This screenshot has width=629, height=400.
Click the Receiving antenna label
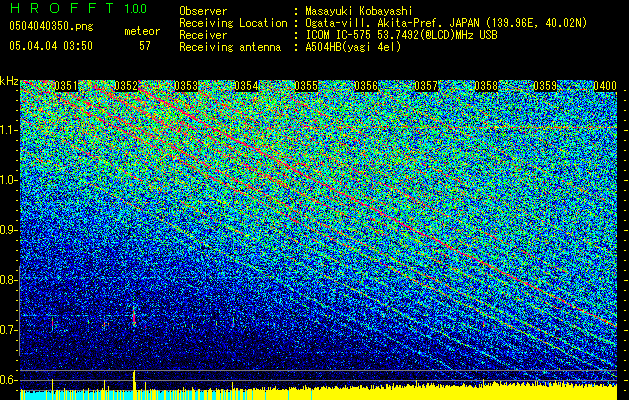230,47
